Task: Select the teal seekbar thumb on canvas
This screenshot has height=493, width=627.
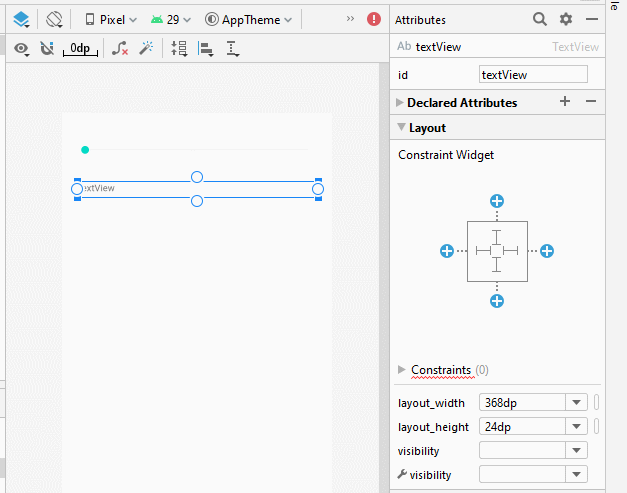Action: point(85,150)
